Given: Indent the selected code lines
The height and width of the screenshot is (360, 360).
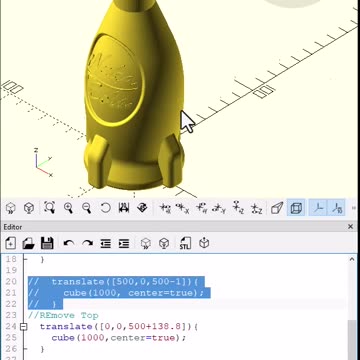Looking at the screenshot, I should (124, 243).
